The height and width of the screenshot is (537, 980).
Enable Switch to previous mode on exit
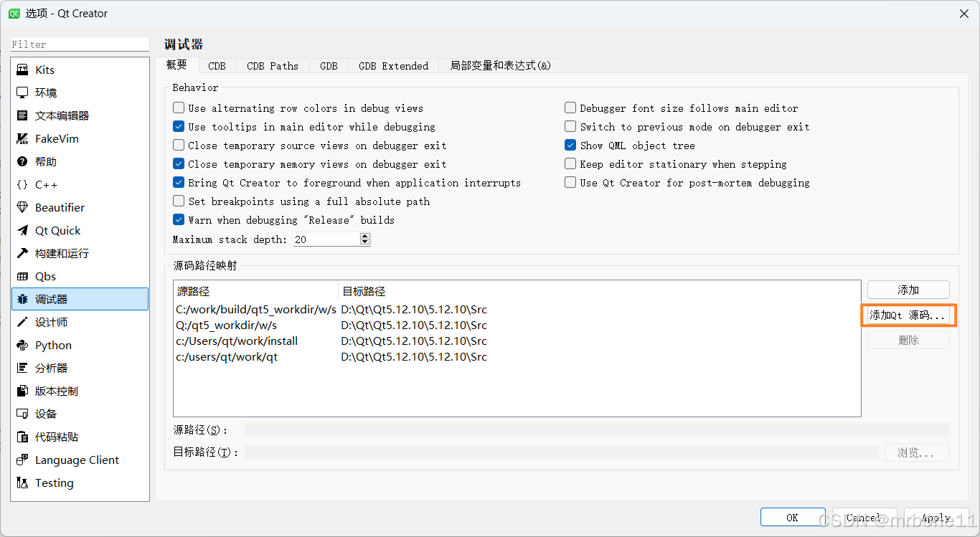[570, 127]
